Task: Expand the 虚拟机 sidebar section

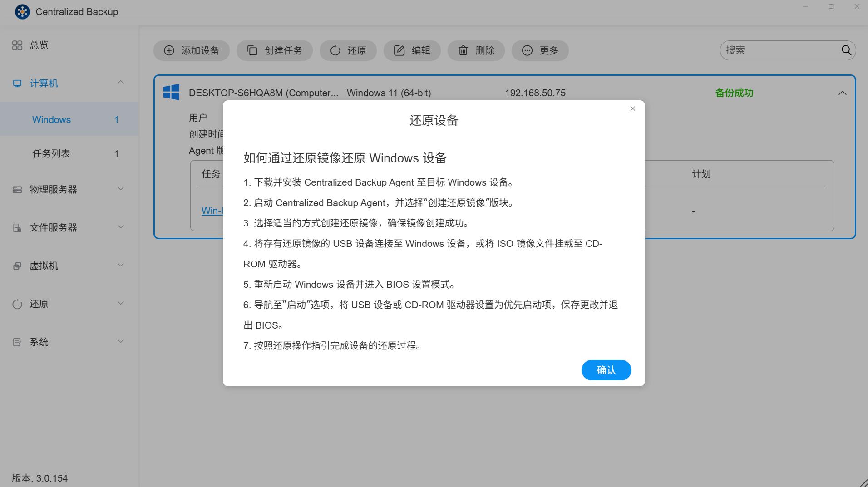Action: (121, 265)
